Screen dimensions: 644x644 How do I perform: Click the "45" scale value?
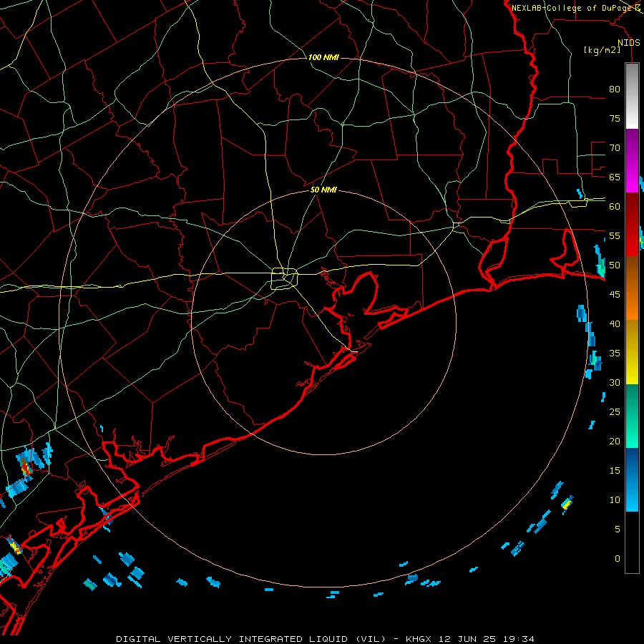point(615,295)
